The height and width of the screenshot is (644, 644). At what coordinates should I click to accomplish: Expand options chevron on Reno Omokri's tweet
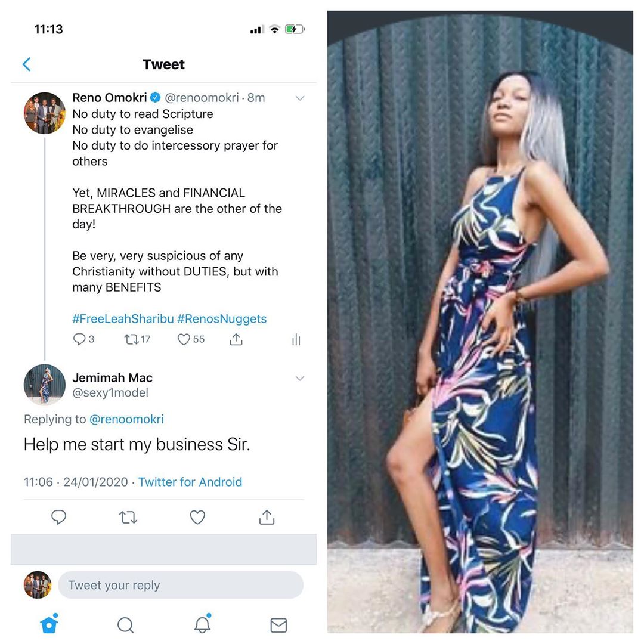coord(300,98)
